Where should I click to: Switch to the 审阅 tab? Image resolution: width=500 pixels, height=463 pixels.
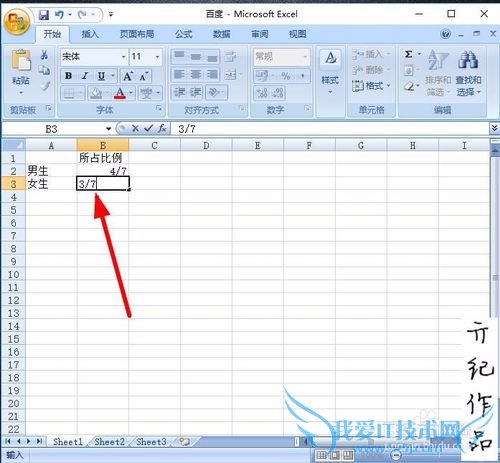tap(260, 34)
